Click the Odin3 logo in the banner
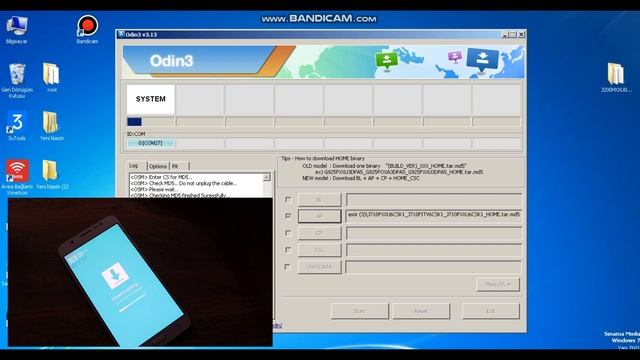This screenshot has height=360, width=640. pos(171,61)
